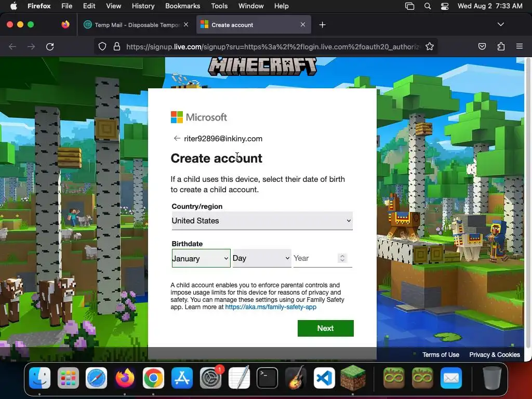Open the Firefox extensions puzzle icon
Screen dimensions: 532x399
click(501, 46)
